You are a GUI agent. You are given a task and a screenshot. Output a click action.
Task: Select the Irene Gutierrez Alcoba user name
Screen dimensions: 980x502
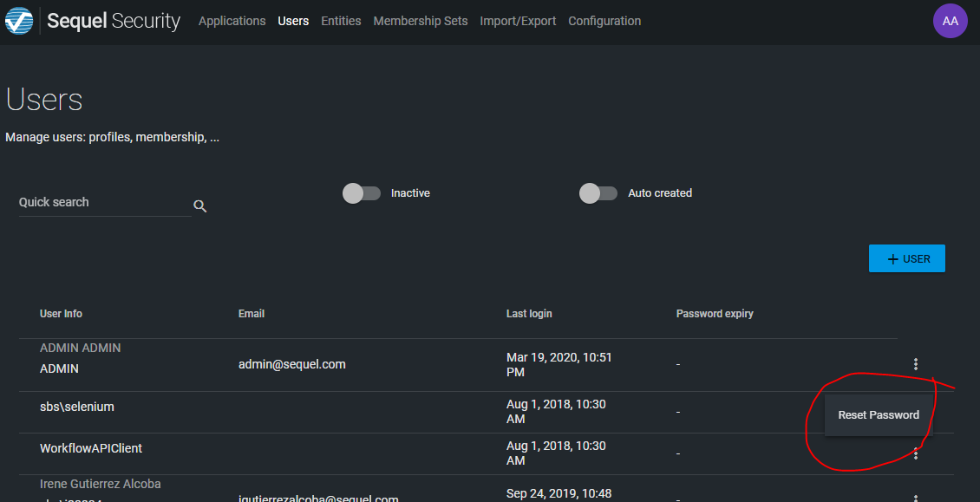point(100,484)
